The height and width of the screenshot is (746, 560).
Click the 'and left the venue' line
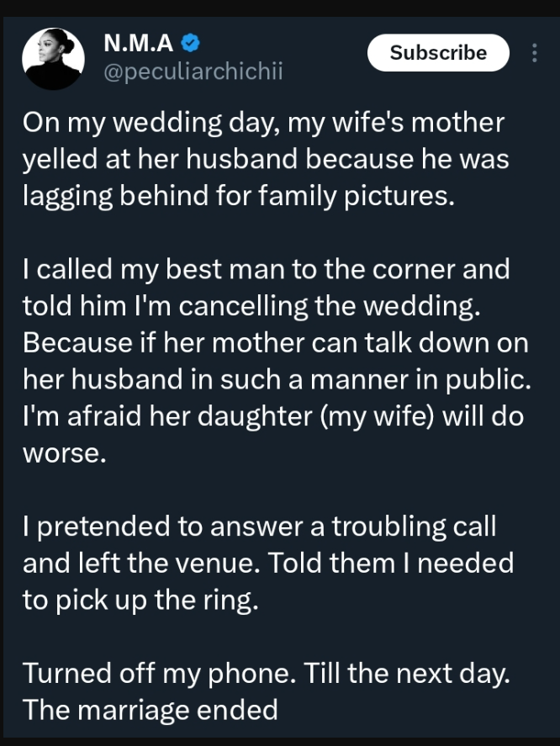click(x=267, y=563)
